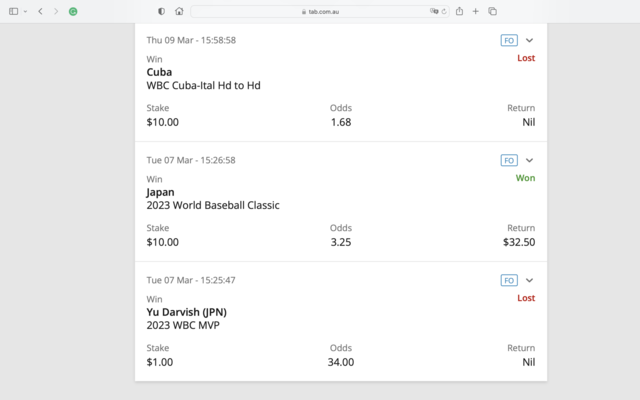The height and width of the screenshot is (400, 640).
Task: Open the green Grammarly extension icon
Action: [x=73, y=11]
